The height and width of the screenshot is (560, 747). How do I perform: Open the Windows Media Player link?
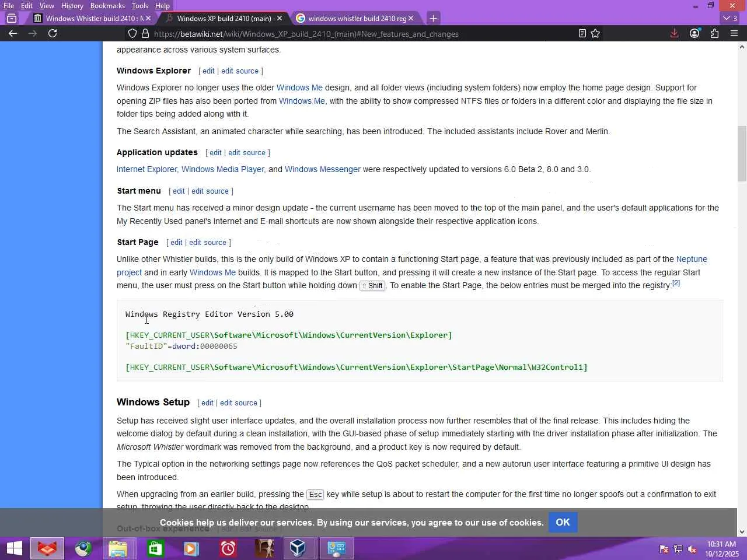[x=223, y=169]
